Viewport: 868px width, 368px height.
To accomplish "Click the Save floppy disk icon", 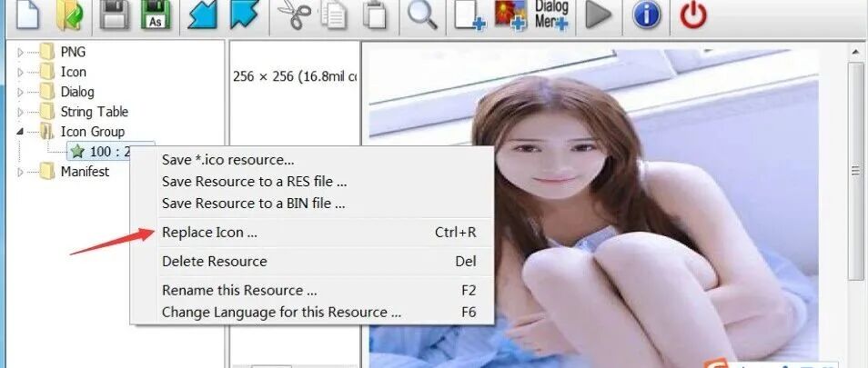I will [x=114, y=15].
